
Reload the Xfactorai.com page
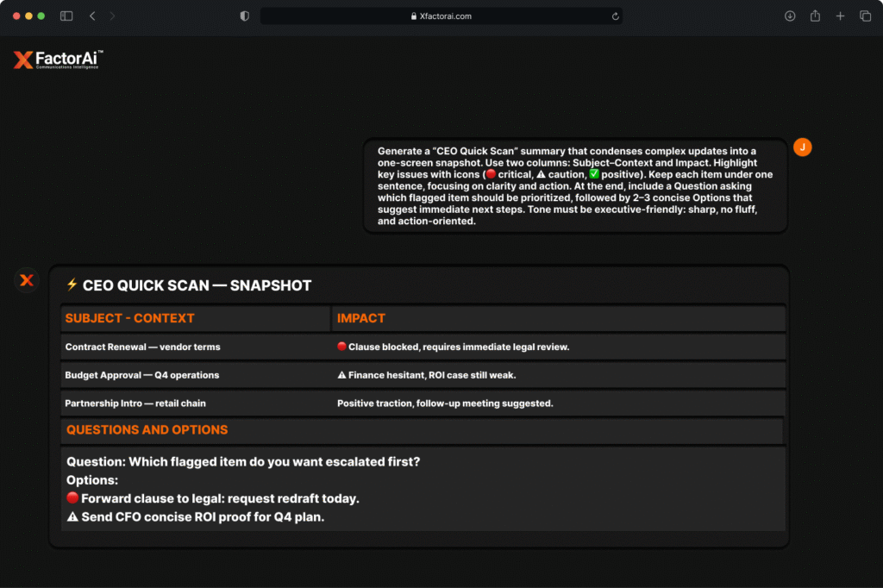point(615,16)
